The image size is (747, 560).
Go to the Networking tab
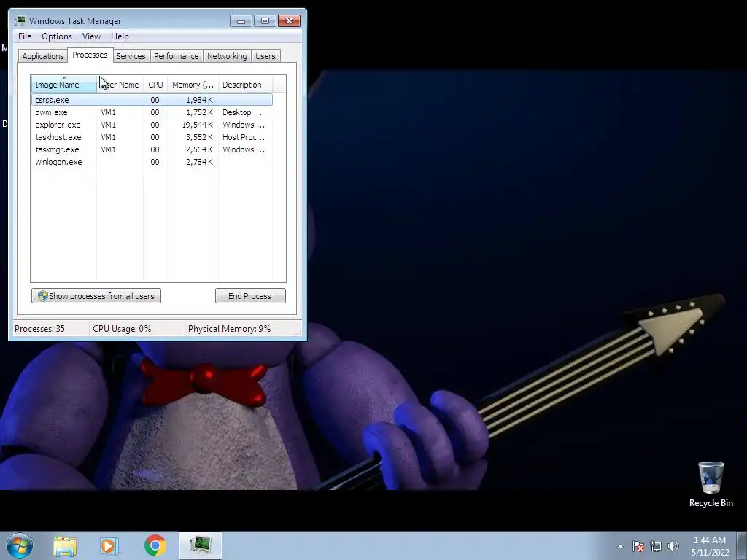tap(227, 56)
